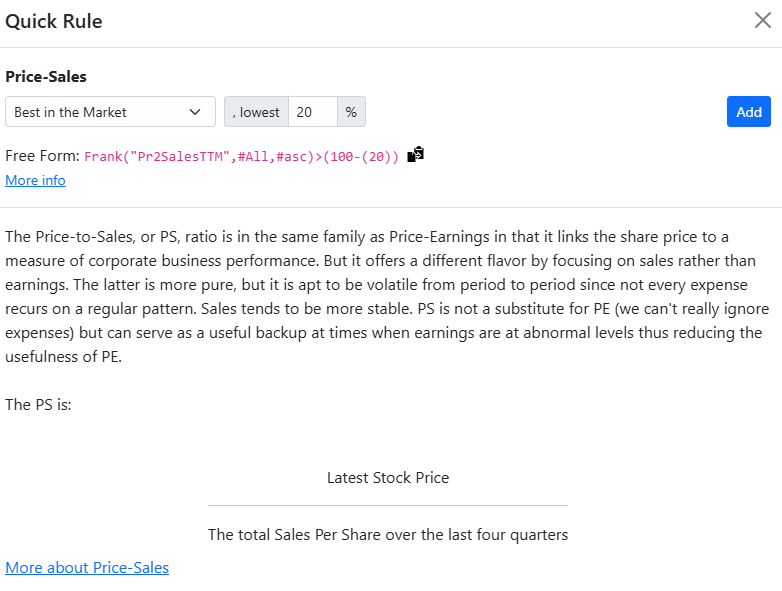Click the chevron arrow of the market selector
The image size is (782, 591).
tap(195, 112)
